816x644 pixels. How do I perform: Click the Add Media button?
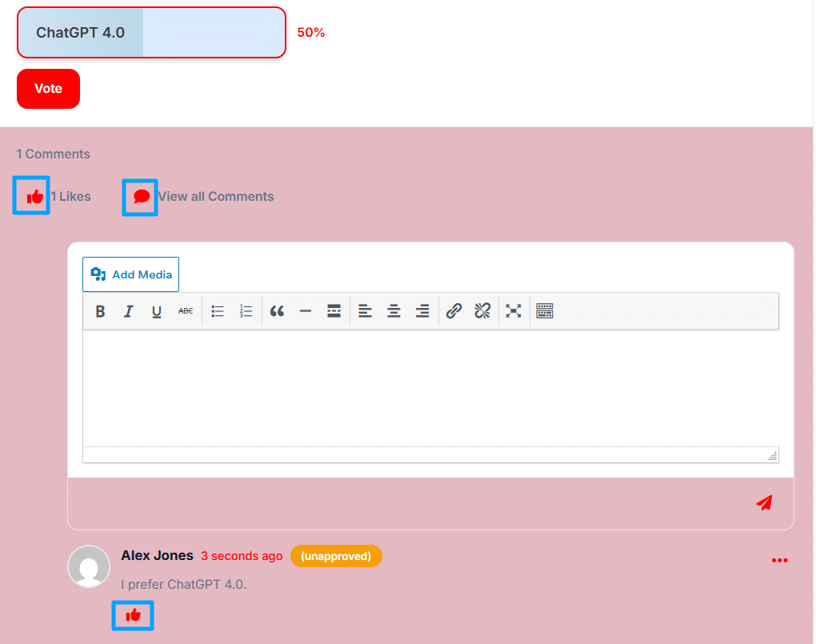(x=130, y=274)
